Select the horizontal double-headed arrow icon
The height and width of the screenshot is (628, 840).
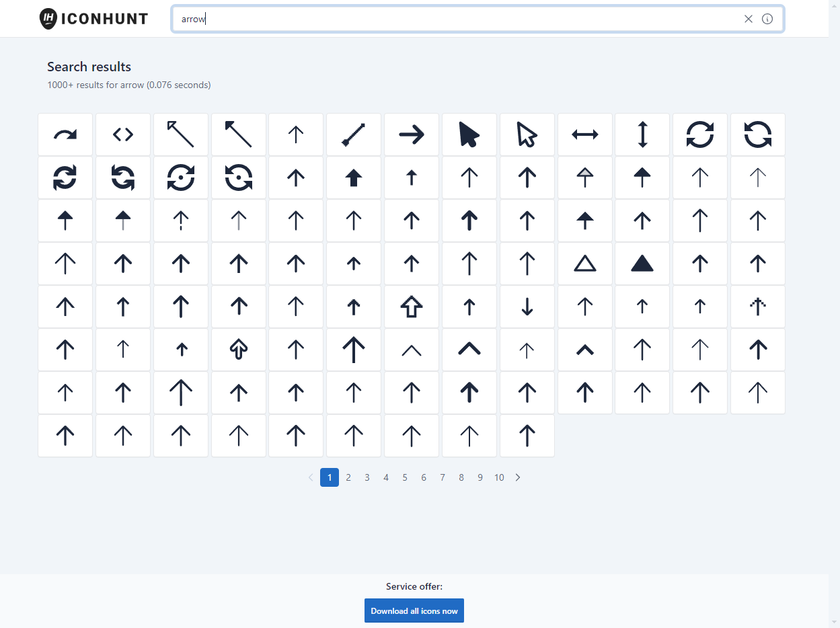coord(585,134)
